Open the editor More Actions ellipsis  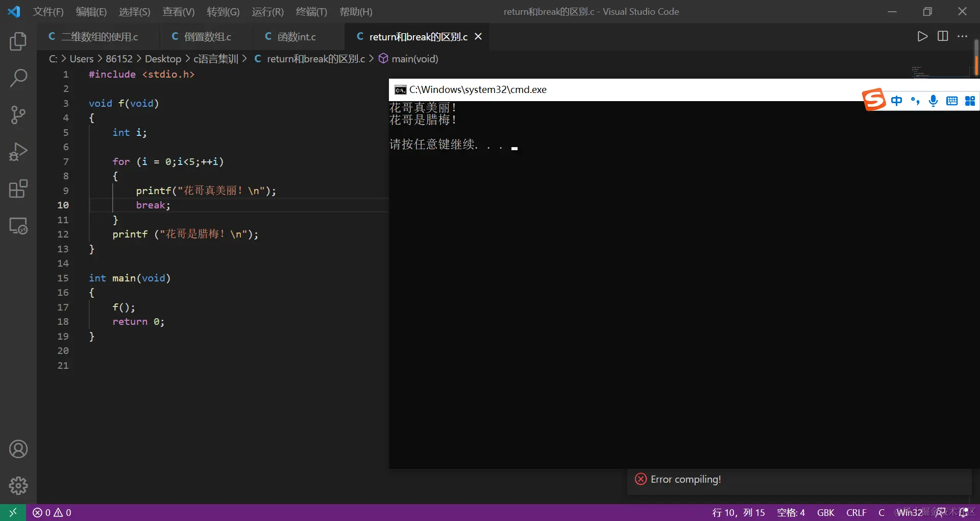[x=963, y=36]
